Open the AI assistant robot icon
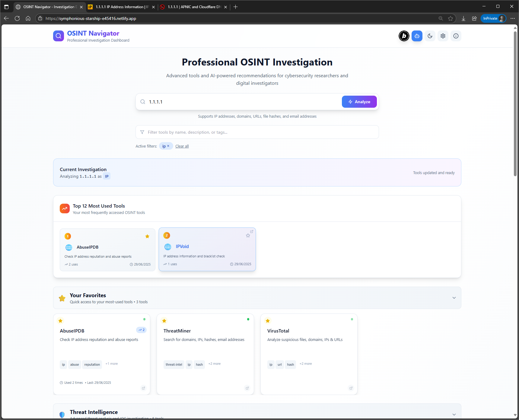 coord(417,36)
